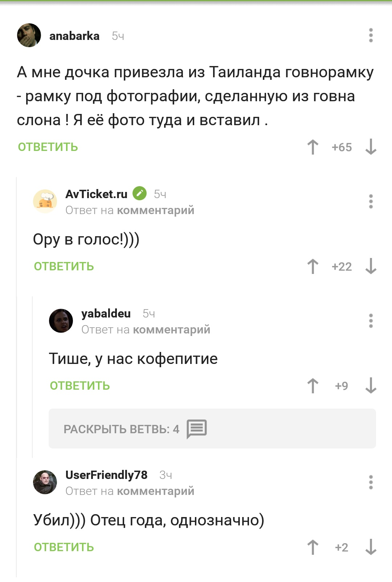Downvote UserFriendly78's comment
This screenshot has width=392, height=582.
coord(371,547)
